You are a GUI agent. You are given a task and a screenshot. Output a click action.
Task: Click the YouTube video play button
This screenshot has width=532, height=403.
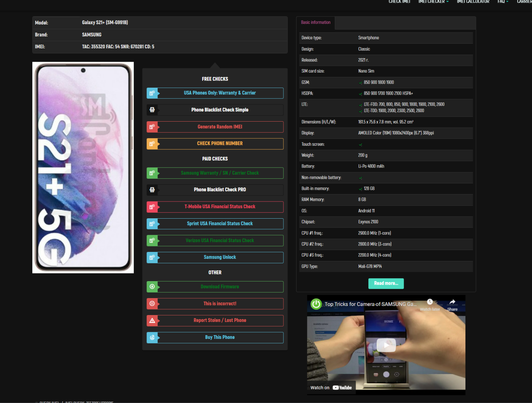click(x=386, y=345)
